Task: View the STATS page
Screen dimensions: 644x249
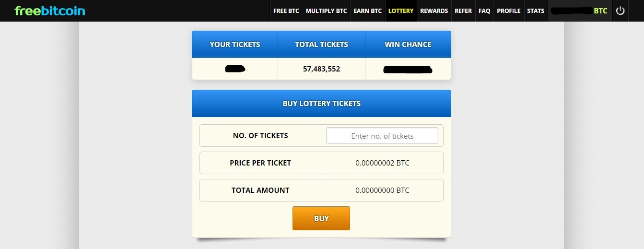Action: click(x=536, y=11)
